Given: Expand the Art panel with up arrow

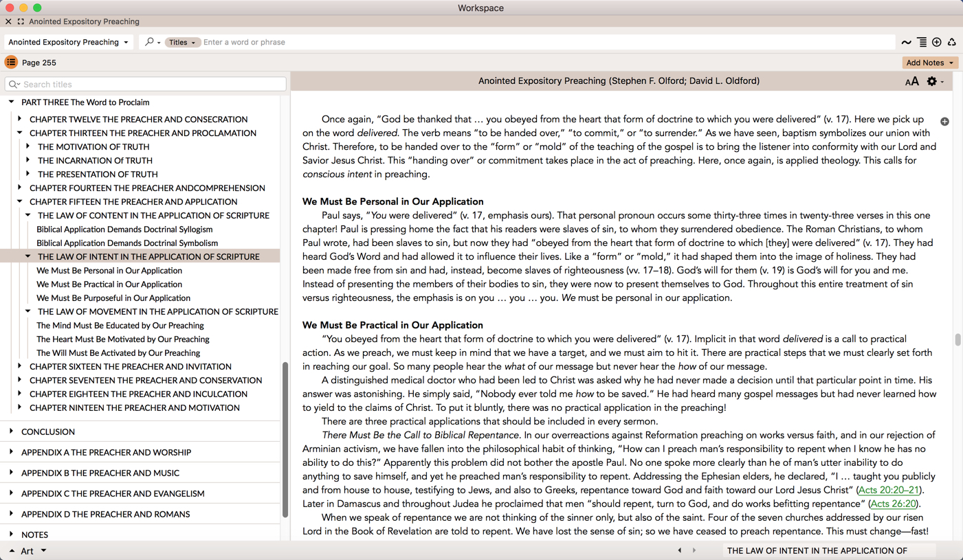Looking at the screenshot, I should (x=12, y=550).
